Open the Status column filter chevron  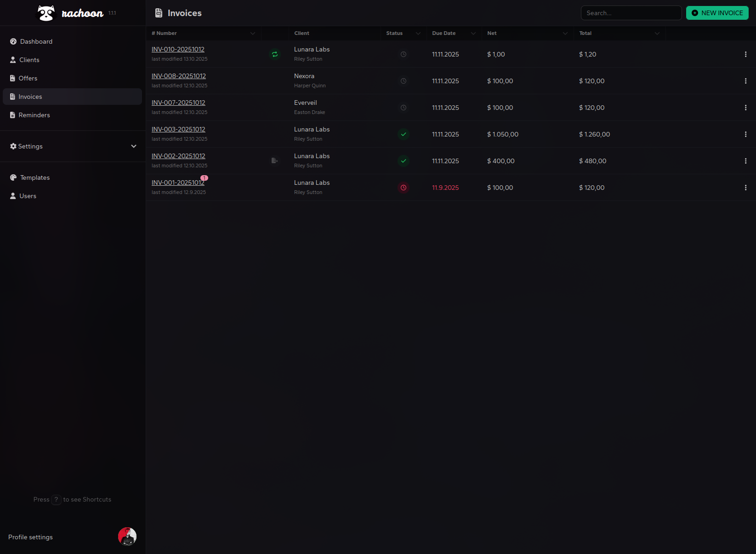[418, 34]
